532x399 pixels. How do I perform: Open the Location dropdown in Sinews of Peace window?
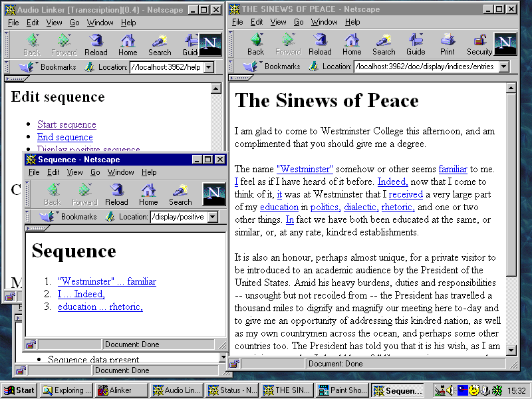click(x=504, y=66)
